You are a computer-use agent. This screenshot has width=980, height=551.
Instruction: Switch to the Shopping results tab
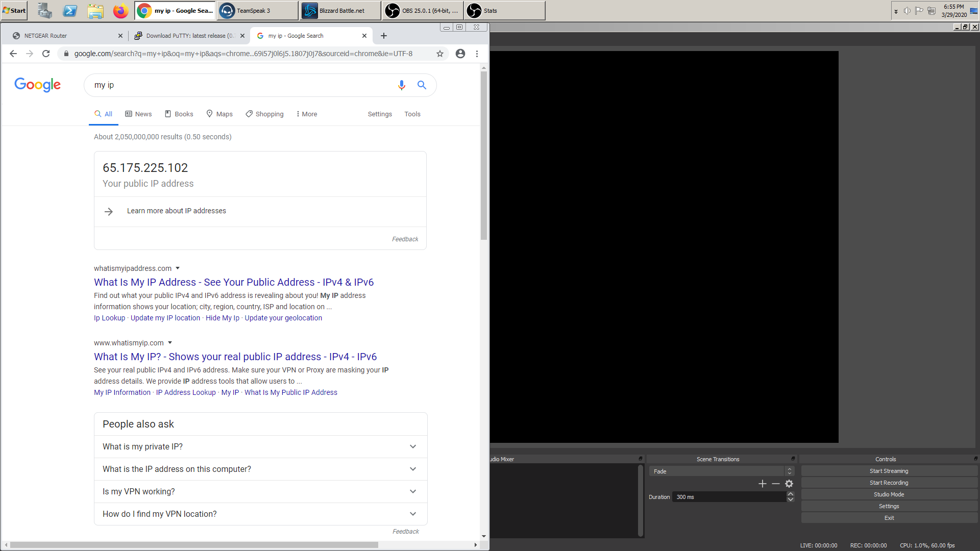(x=264, y=114)
